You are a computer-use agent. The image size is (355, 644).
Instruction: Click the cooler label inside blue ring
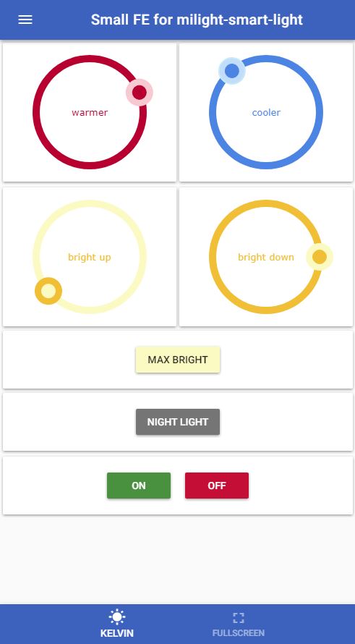tap(266, 113)
